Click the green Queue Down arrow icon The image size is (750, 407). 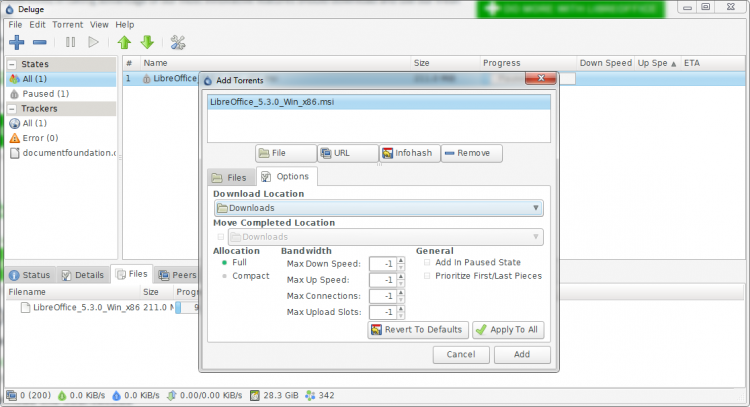[x=147, y=43]
